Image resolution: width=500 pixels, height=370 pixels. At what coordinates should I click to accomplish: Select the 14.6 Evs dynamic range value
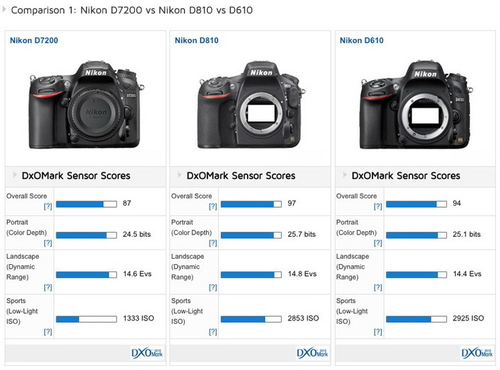pos(137,274)
